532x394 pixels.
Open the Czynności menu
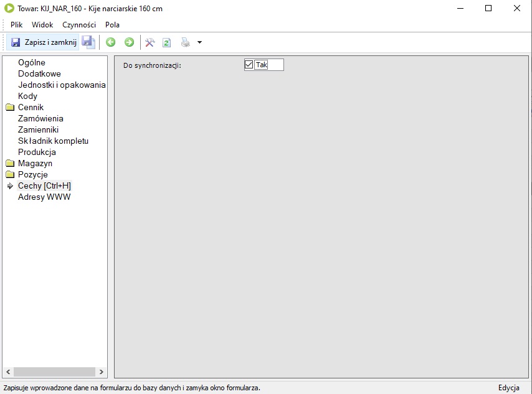pyautogui.click(x=79, y=25)
